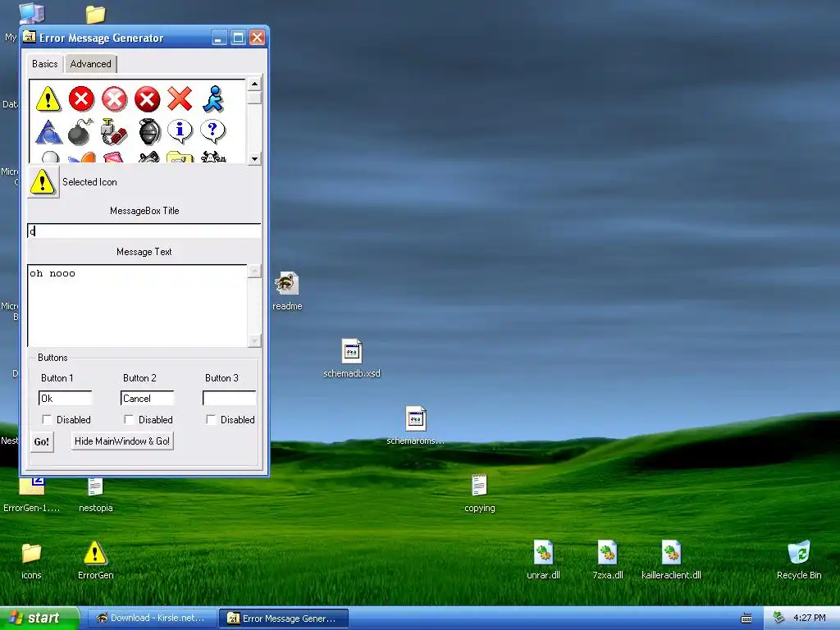Screen dimensions: 840x630
Task: Toggle Disabled checkbox under Button 1
Action: [47, 419]
